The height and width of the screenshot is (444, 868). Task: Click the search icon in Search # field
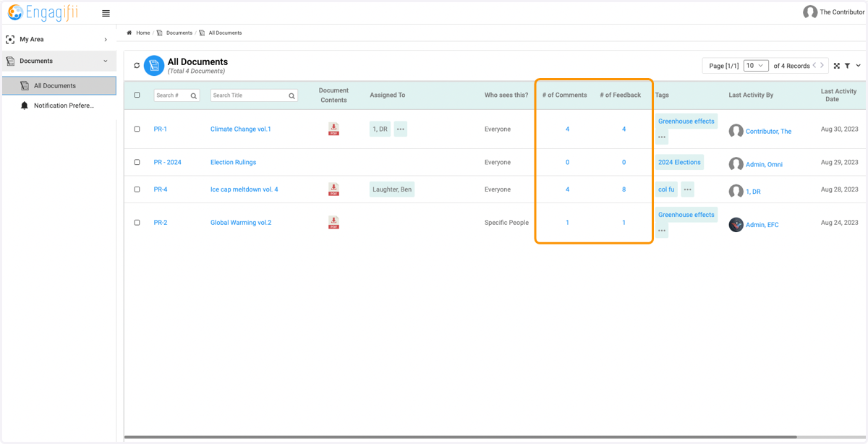tap(194, 95)
